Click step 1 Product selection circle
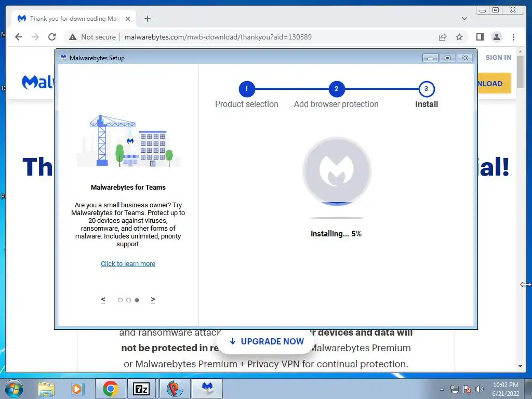Image resolution: width=532 pixels, height=399 pixels. 247,89
